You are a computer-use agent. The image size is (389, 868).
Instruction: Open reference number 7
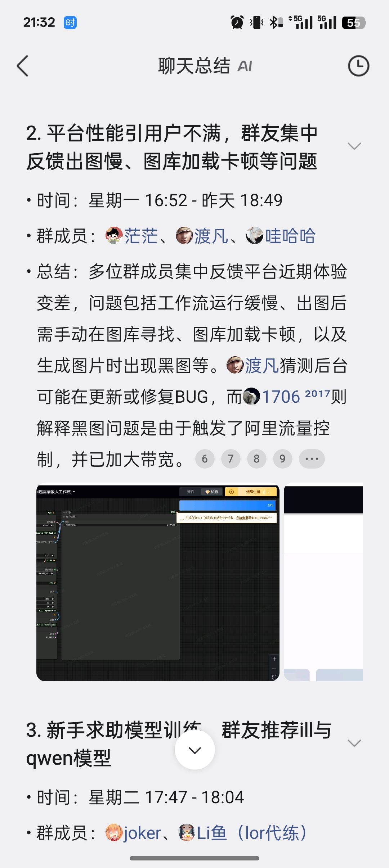(231, 459)
